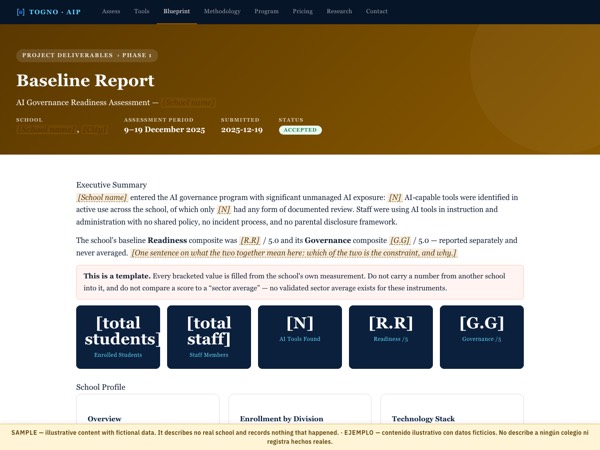This screenshot has height=450, width=600.
Task: Go to the Methodology page
Action: click(x=222, y=11)
